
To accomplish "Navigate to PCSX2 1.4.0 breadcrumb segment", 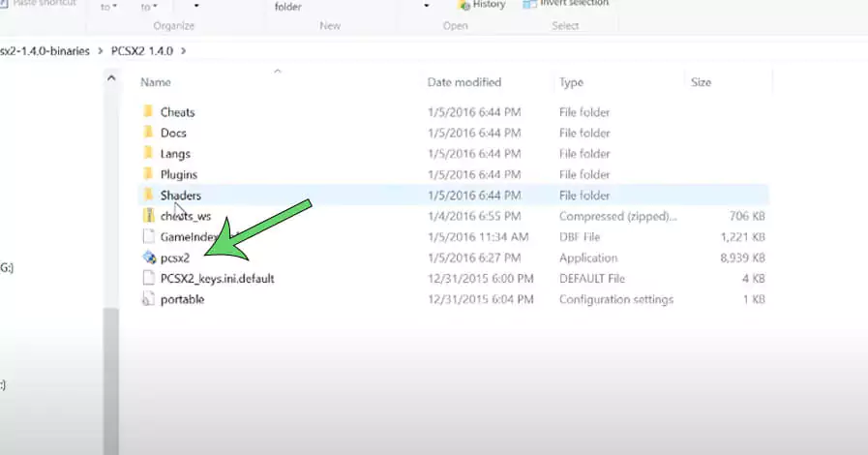I will point(140,49).
